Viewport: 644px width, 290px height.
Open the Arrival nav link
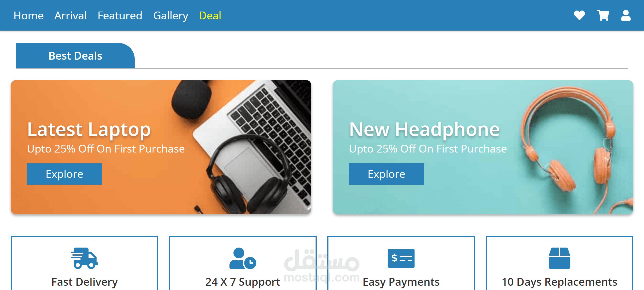point(71,16)
